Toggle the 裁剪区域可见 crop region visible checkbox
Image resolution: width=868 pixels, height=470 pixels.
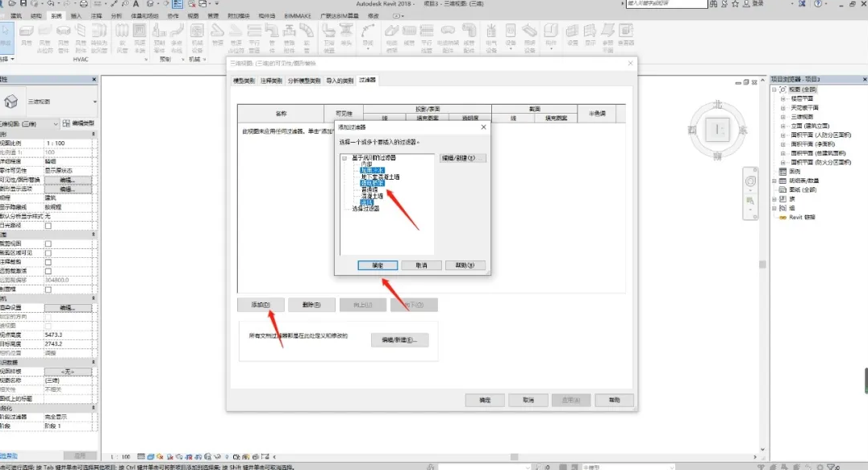[48, 252]
